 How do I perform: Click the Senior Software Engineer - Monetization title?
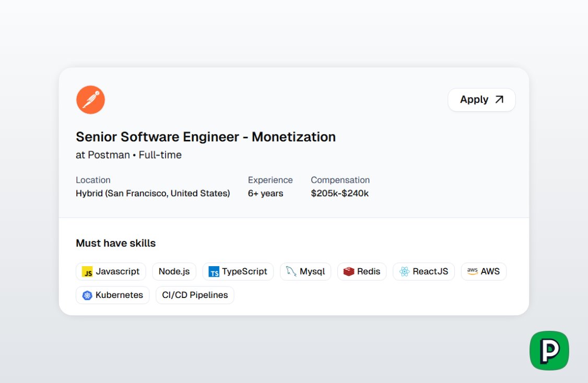tap(206, 137)
